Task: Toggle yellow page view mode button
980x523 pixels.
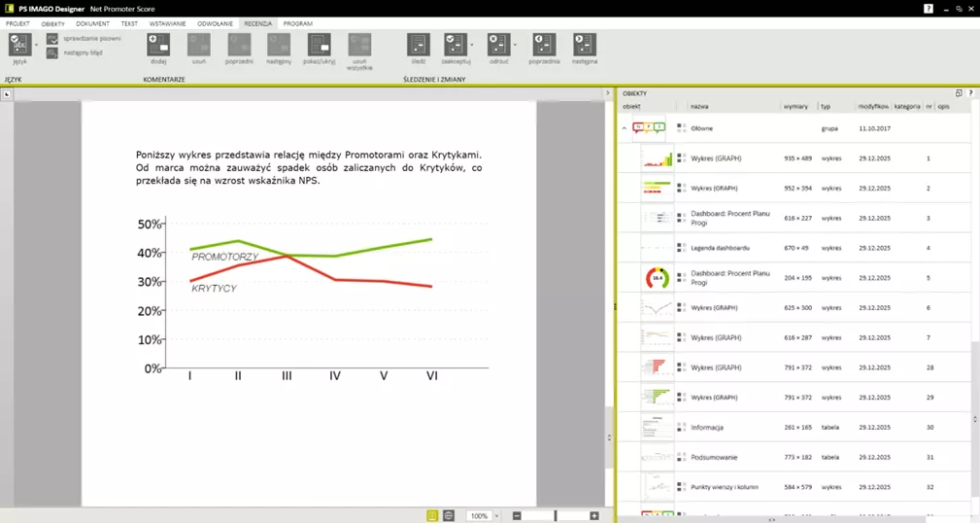Action: click(432, 515)
